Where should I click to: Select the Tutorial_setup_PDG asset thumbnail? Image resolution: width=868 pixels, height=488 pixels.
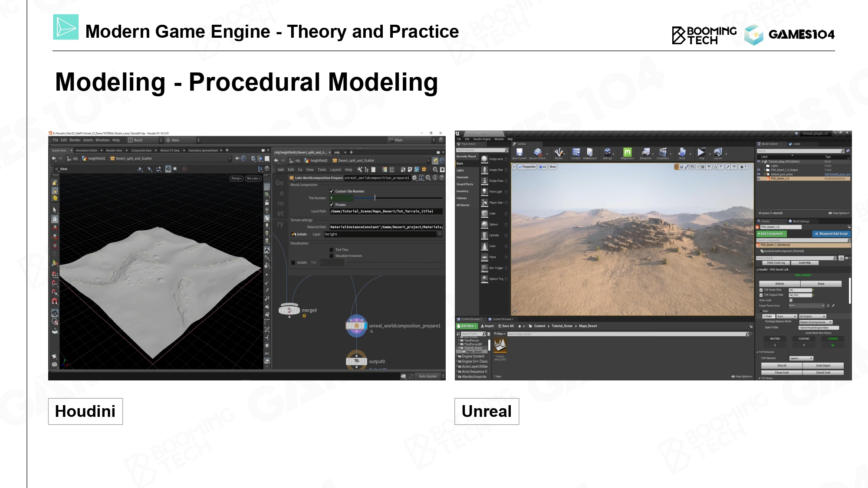tap(500, 345)
